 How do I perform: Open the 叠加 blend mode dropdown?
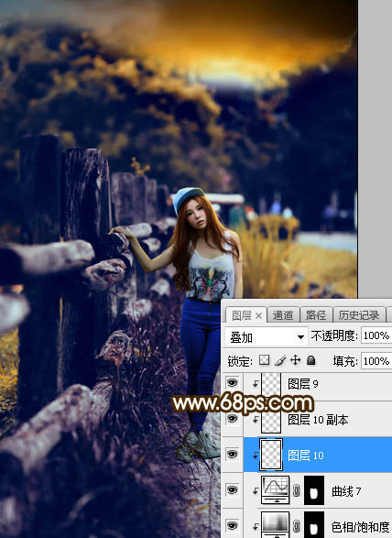[266, 337]
